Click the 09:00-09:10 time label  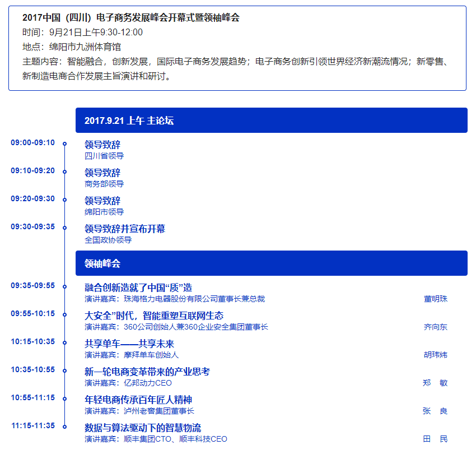[x=33, y=142]
